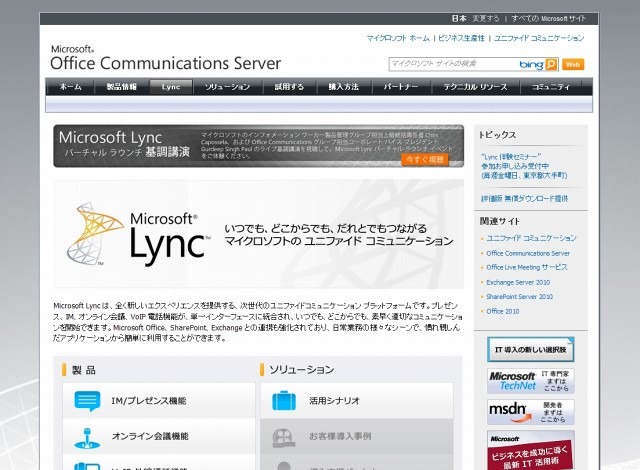The image size is (640, 470).
Task: Open オンライン会議機能 product item
Action: pyautogui.click(x=159, y=436)
